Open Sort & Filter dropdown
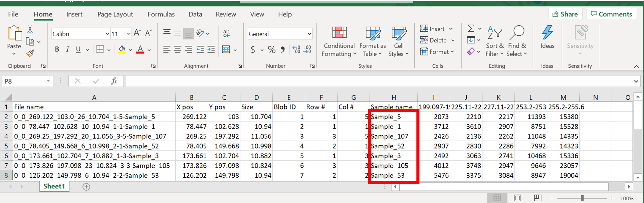Screen dimensions: 644x203 coord(495,41)
